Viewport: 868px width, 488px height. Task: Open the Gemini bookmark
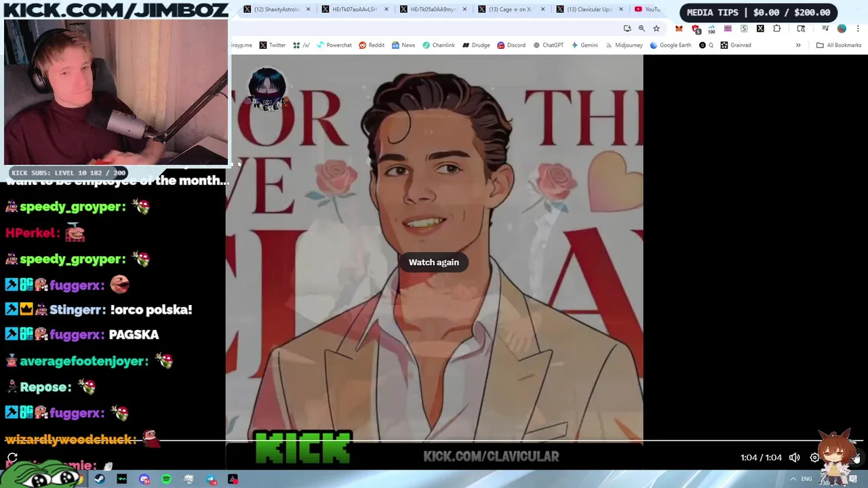pos(584,45)
